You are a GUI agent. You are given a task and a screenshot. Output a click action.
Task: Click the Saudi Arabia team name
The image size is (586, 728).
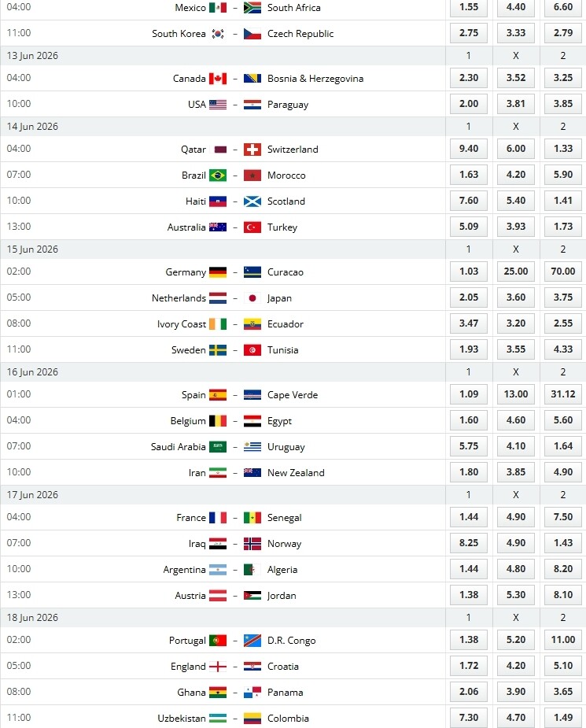pos(178,447)
